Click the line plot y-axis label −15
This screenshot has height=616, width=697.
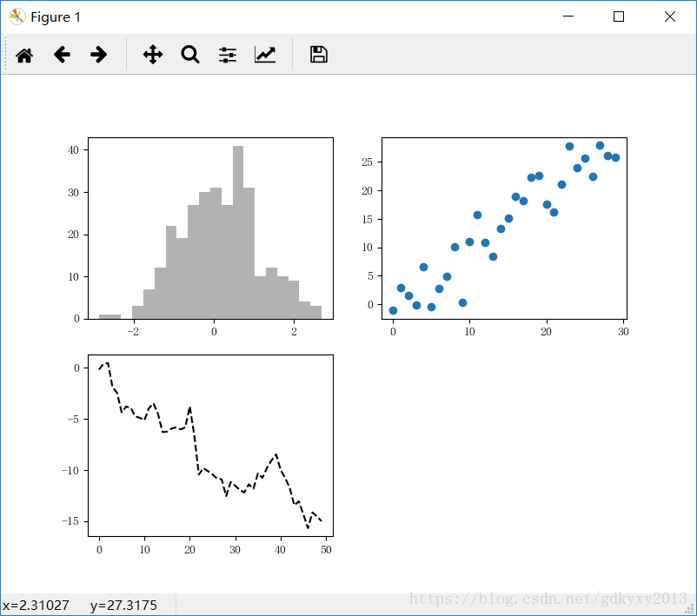coord(70,521)
